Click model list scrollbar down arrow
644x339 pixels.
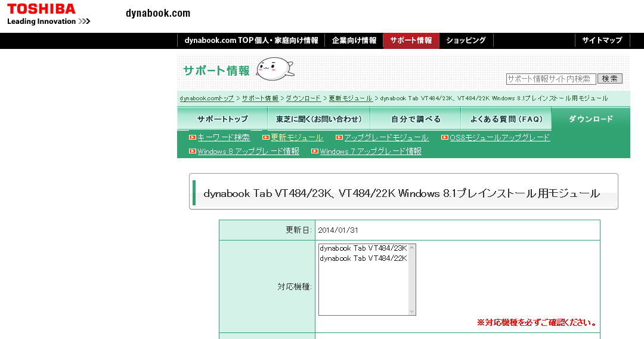pyautogui.click(x=412, y=312)
